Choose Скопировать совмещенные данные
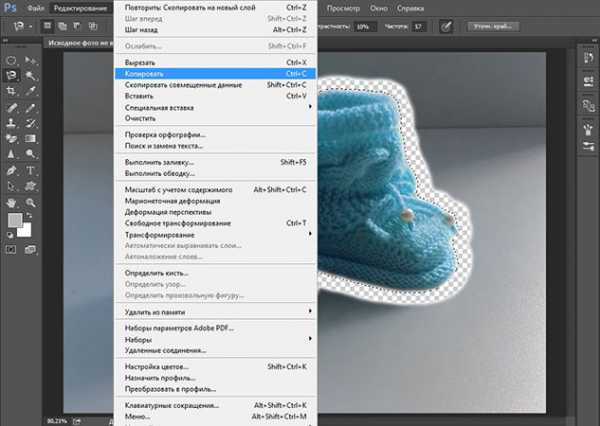 pyautogui.click(x=215, y=85)
